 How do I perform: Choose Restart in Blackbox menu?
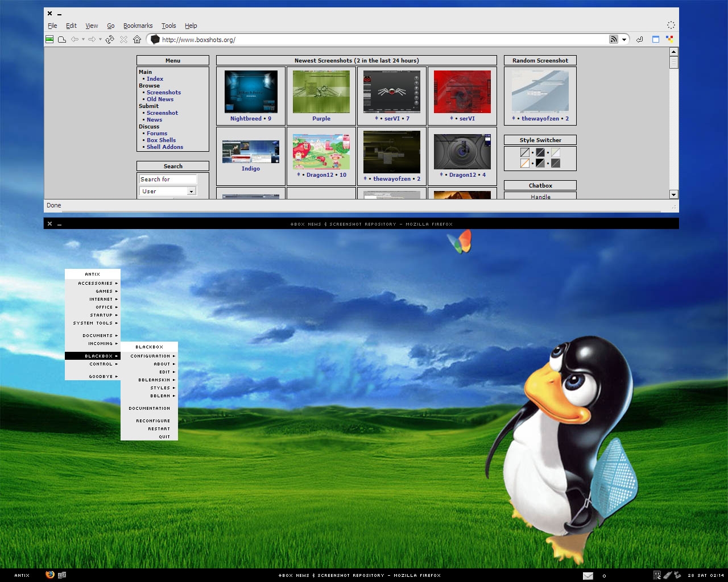[150, 429]
